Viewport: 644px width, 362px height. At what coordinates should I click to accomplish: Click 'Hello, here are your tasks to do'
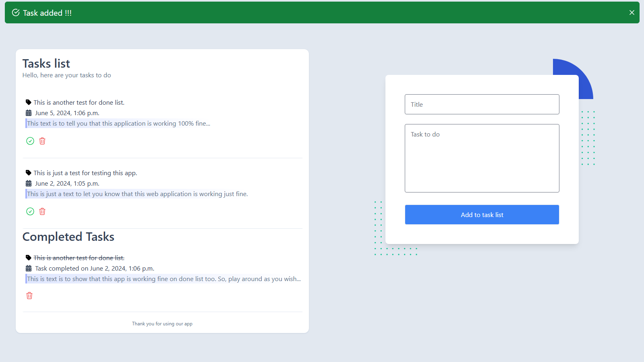pos(67,75)
